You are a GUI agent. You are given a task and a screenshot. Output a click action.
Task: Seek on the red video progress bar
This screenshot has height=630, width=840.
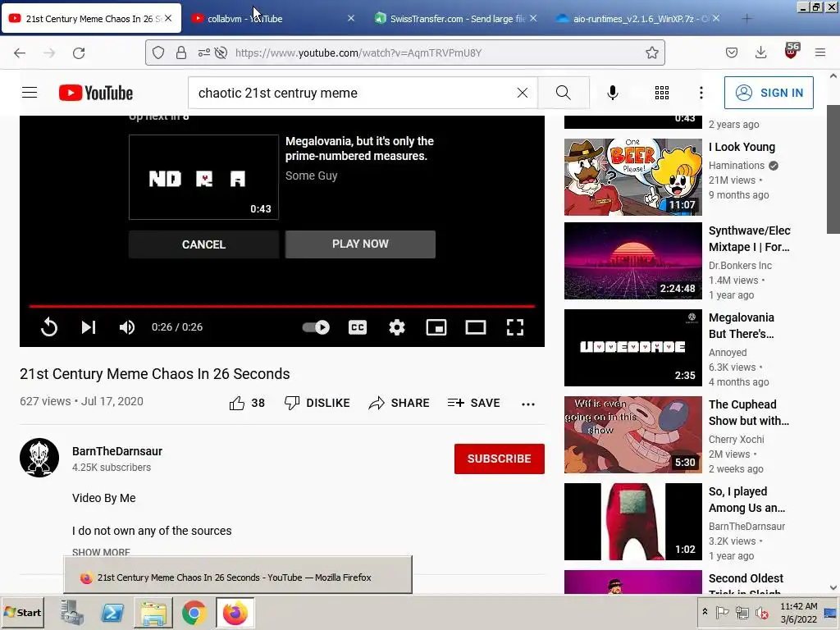click(282, 307)
